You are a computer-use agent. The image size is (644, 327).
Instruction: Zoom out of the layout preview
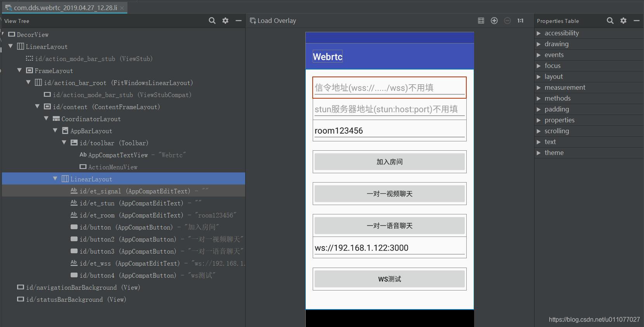pyautogui.click(x=507, y=21)
